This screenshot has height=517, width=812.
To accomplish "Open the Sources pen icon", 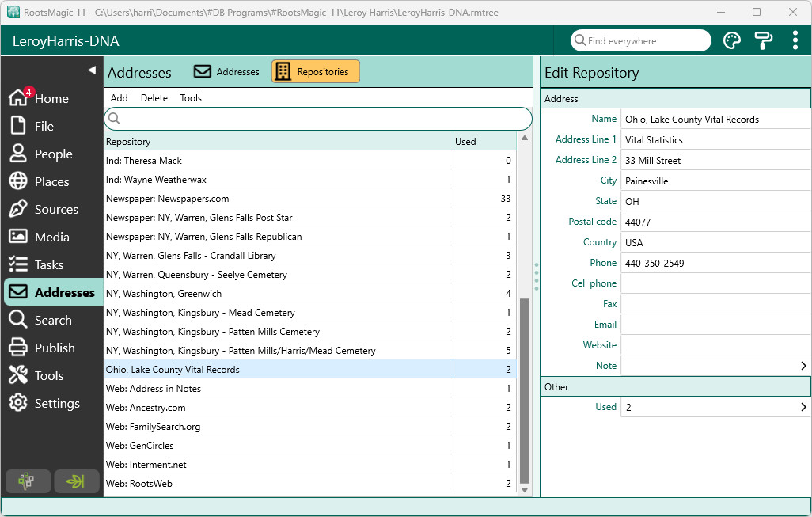I will click(18, 209).
